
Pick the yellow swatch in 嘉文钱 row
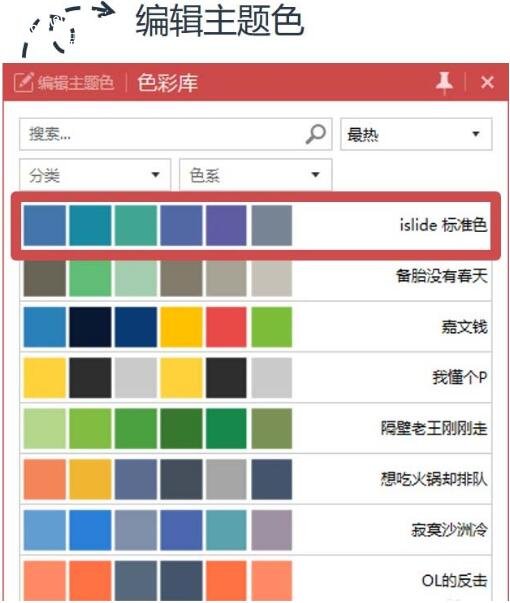(x=181, y=327)
